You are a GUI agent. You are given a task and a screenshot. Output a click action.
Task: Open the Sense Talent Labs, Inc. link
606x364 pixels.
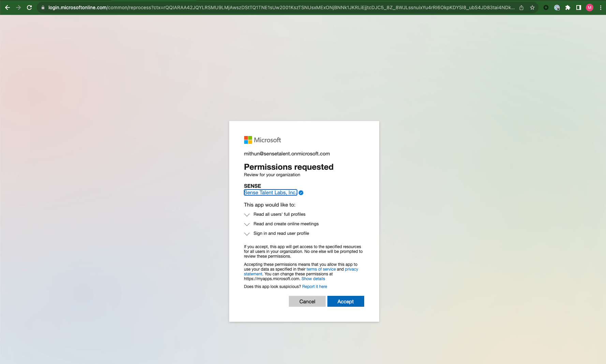[x=270, y=192]
